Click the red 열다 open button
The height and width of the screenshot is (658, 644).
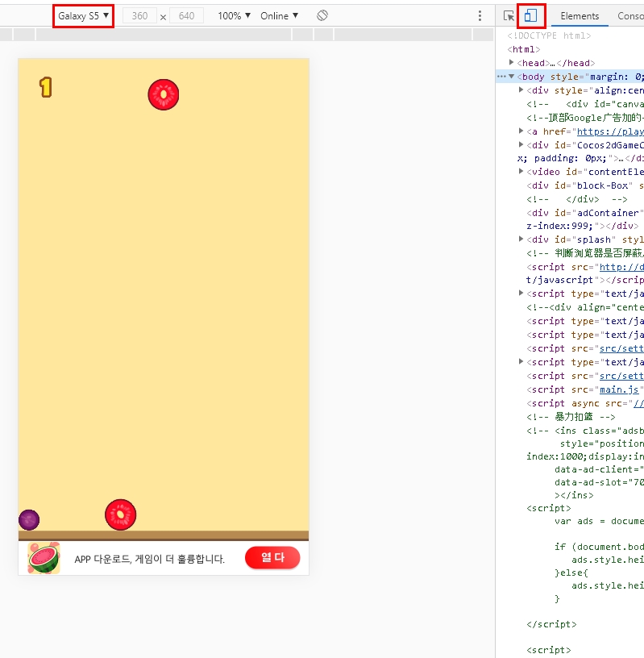tap(272, 558)
